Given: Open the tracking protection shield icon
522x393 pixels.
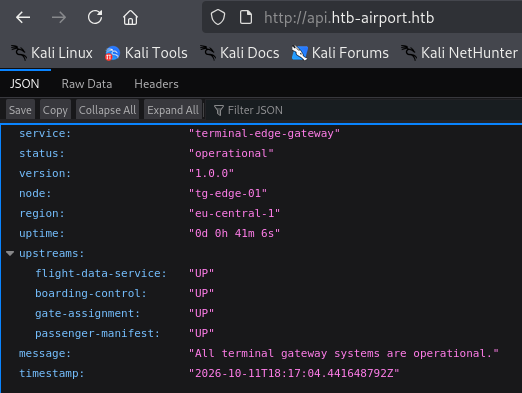Looking at the screenshot, I should tap(218, 17).
